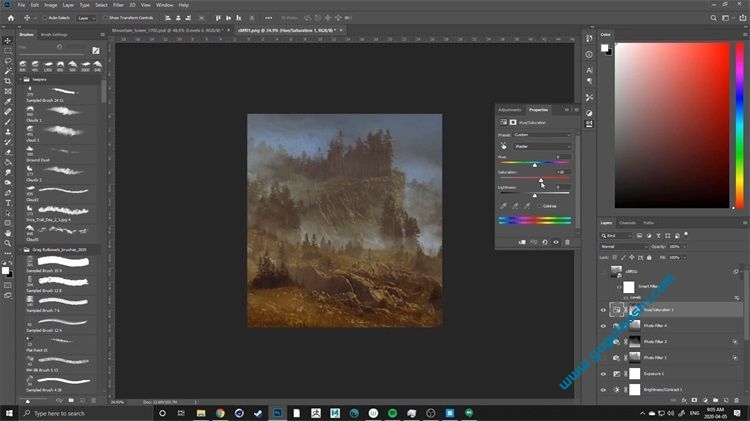Toggle adjustment visibility eye in Properties panel
The height and width of the screenshot is (421, 750).
click(556, 242)
